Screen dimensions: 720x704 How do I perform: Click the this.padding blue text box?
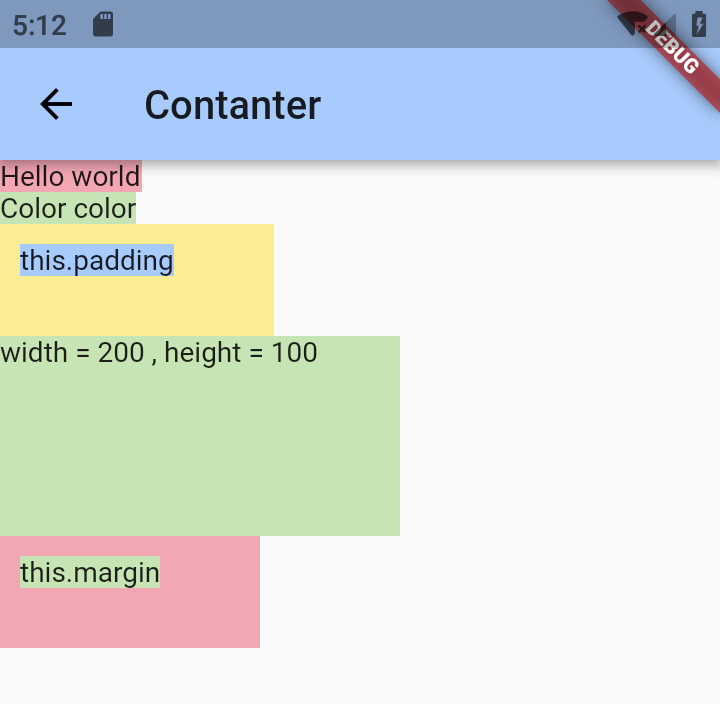(x=97, y=260)
